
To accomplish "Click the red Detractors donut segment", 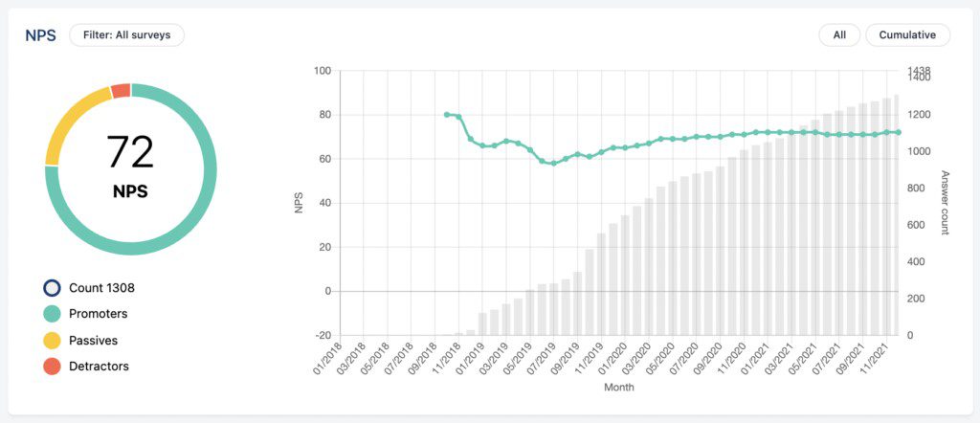I will tap(122, 91).
